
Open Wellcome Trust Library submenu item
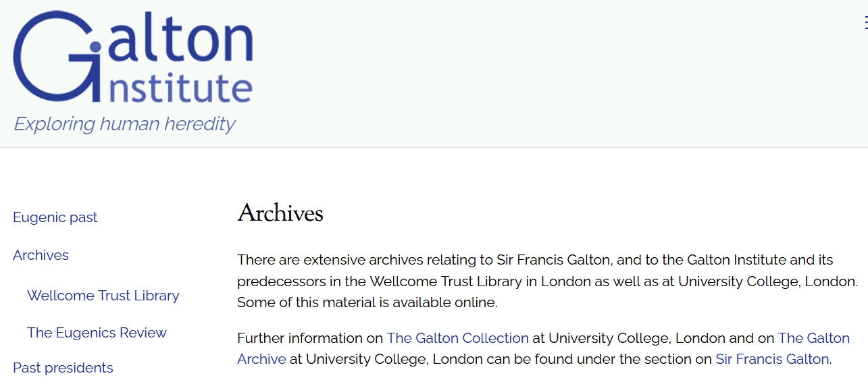(103, 296)
